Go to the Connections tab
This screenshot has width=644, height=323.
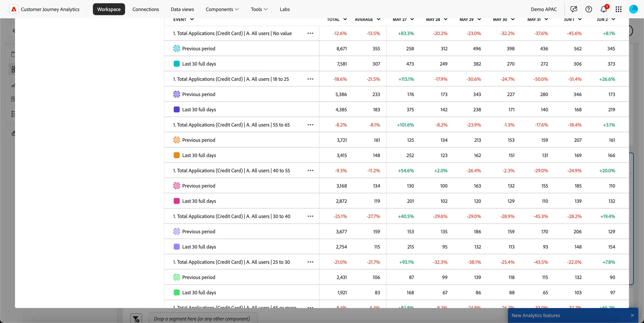tap(146, 9)
